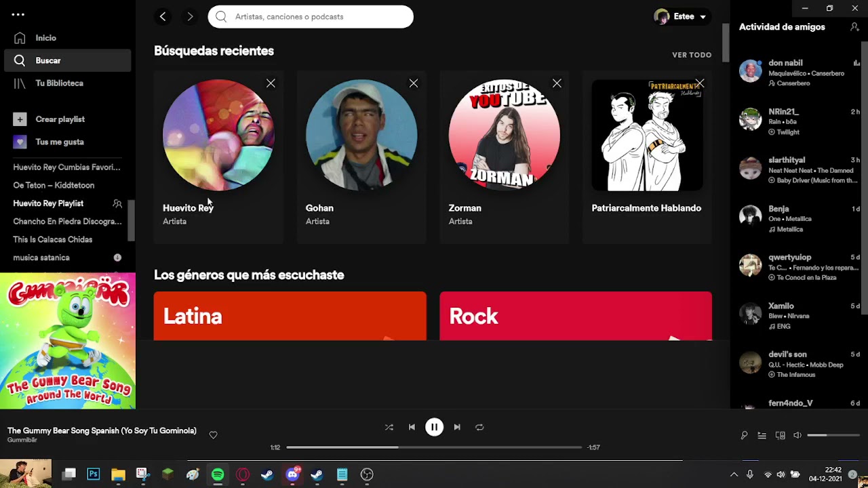The image size is (868, 488).
Task: Remove Zorman from recent searches
Action: point(557,83)
